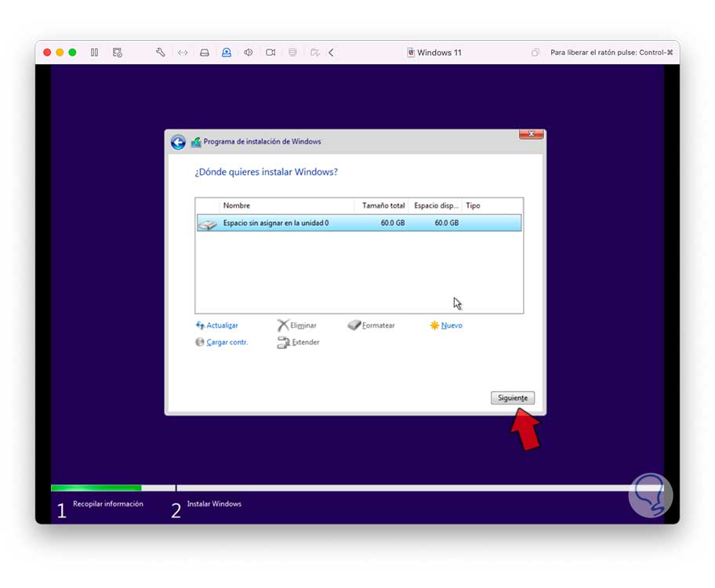The width and height of the screenshot is (715, 588).
Task: Click the Actualizar refresh link
Action: tap(217, 325)
